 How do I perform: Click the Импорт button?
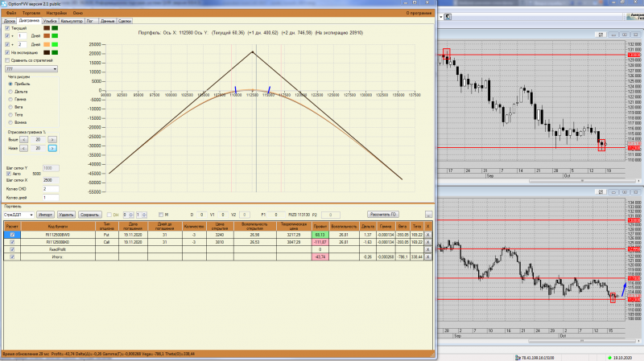coord(46,215)
